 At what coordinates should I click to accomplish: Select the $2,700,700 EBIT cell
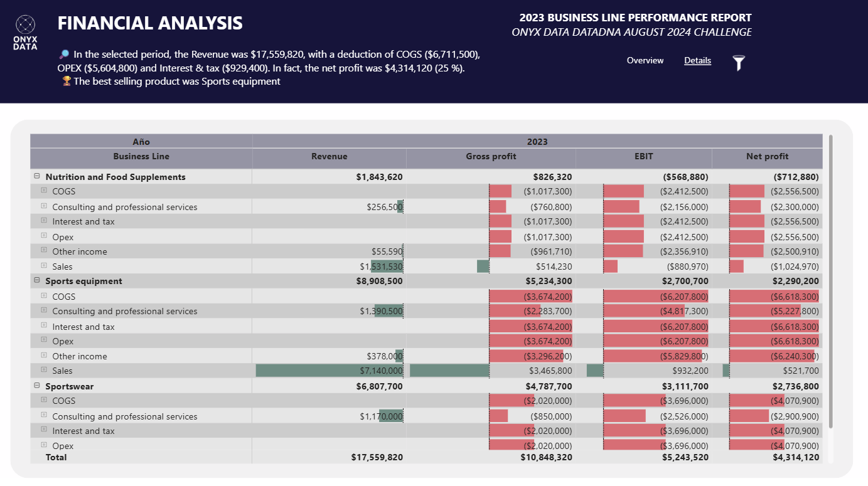coord(644,281)
